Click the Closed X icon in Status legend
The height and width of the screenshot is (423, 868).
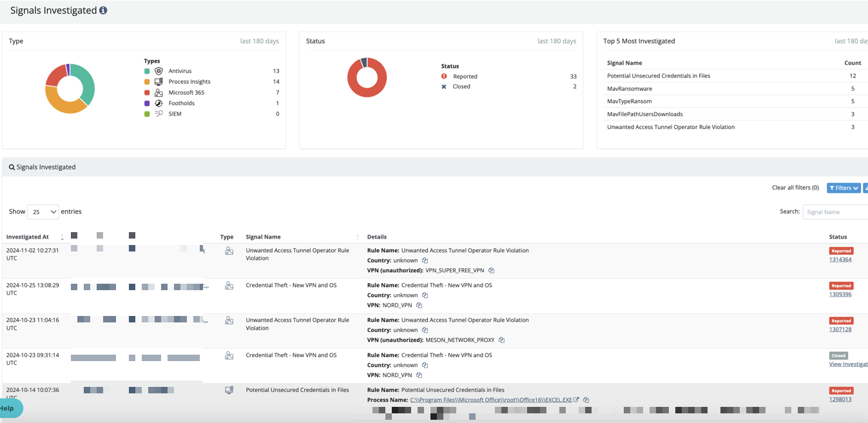(444, 86)
